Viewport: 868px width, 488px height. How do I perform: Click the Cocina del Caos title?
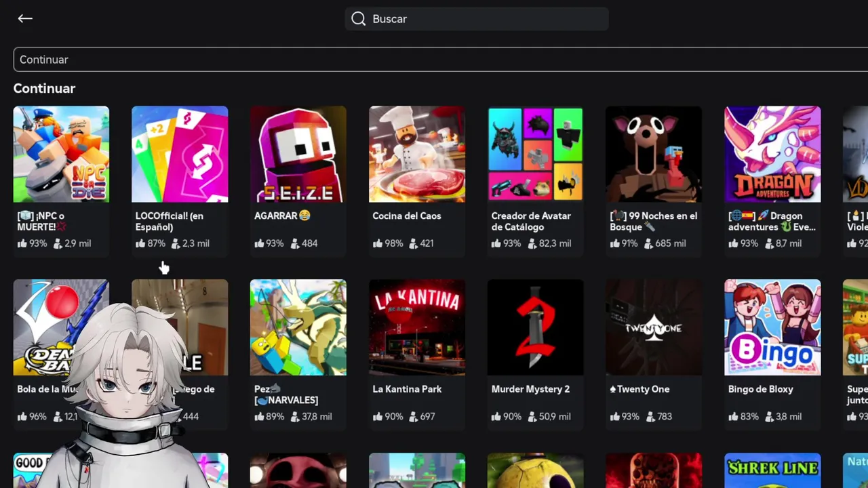[407, 216]
